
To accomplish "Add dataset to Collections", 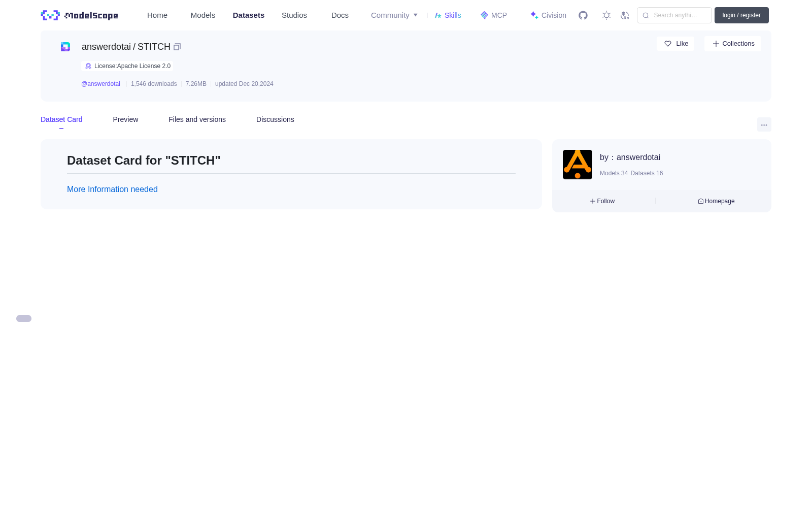I will coord(733,44).
